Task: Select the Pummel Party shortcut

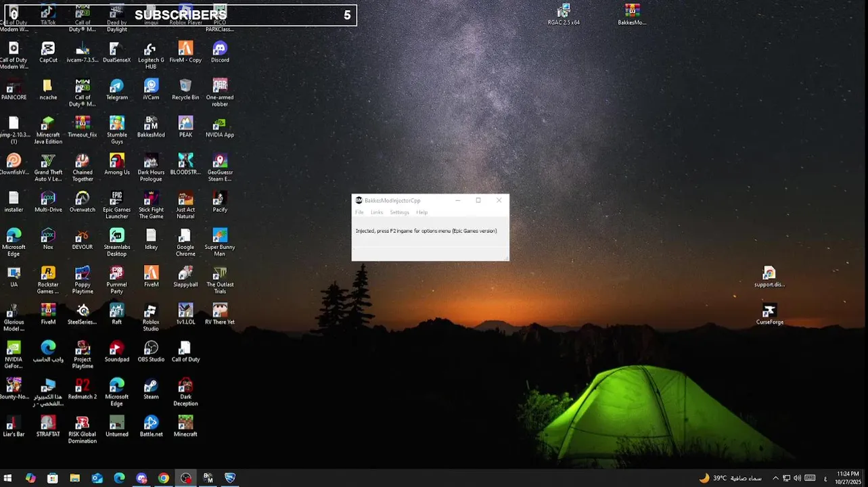Action: pyautogui.click(x=116, y=280)
